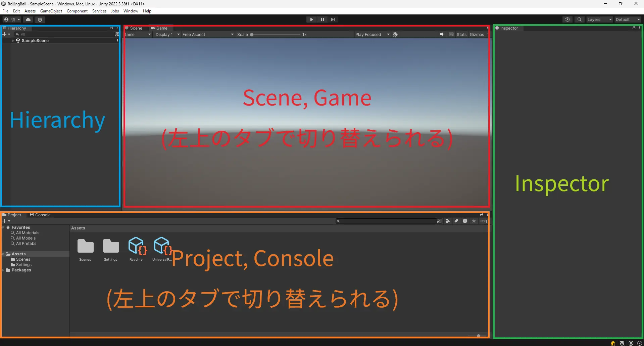Image resolution: width=644 pixels, height=346 pixels.
Task: Click the Search by Label tag icon
Action: click(456, 221)
